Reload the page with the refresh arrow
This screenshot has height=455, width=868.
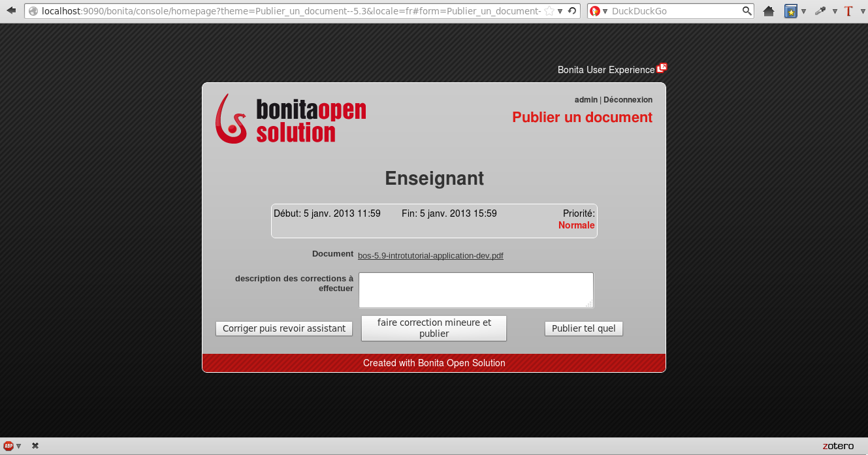coord(572,11)
